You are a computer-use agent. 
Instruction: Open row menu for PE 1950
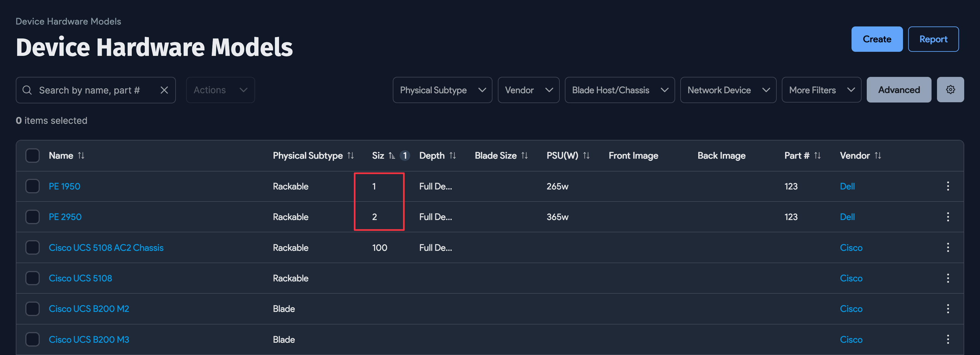[x=948, y=186]
